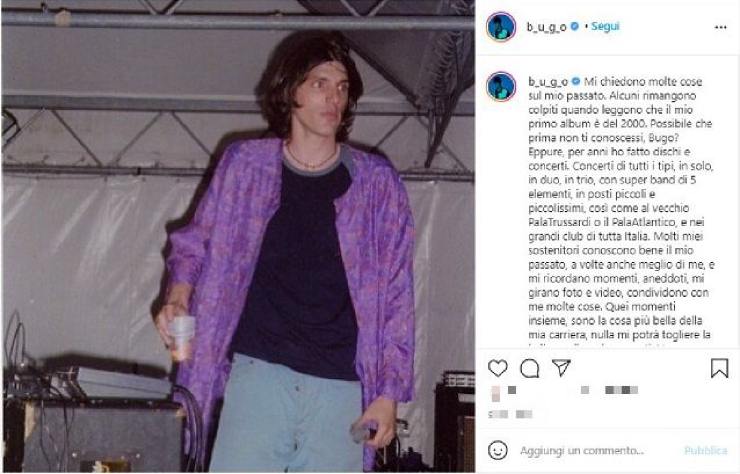
Task: Click the b_u_g_o avatar beside the caption
Action: (501, 86)
